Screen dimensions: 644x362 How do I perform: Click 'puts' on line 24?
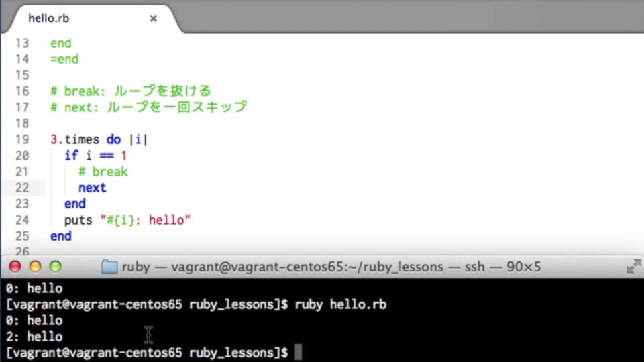coord(78,221)
